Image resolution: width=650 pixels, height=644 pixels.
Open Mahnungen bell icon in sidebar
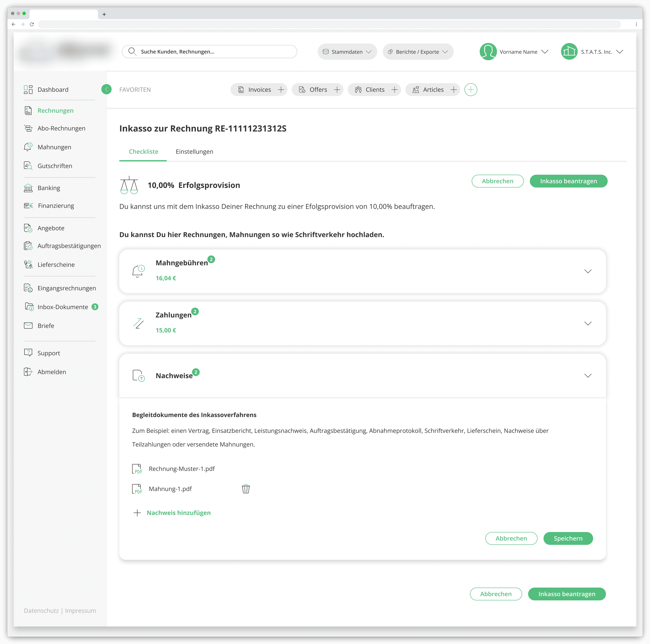pyautogui.click(x=28, y=147)
